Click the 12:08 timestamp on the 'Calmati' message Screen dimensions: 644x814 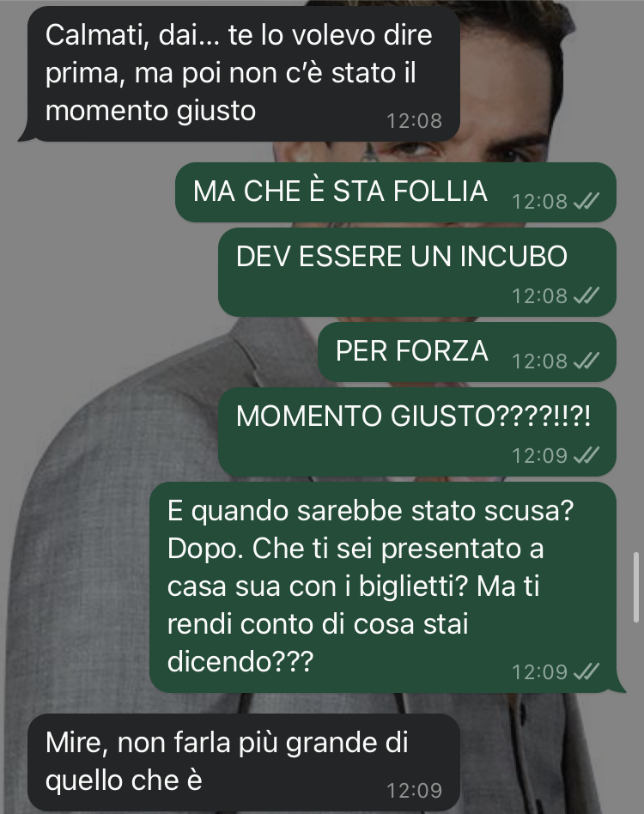tap(414, 121)
